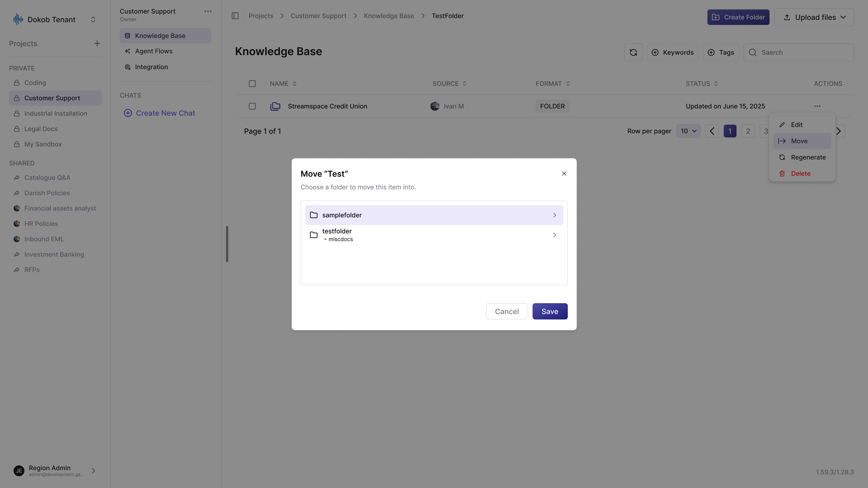
Task: Click Ivan M avatar in Source column
Action: pyautogui.click(x=435, y=106)
